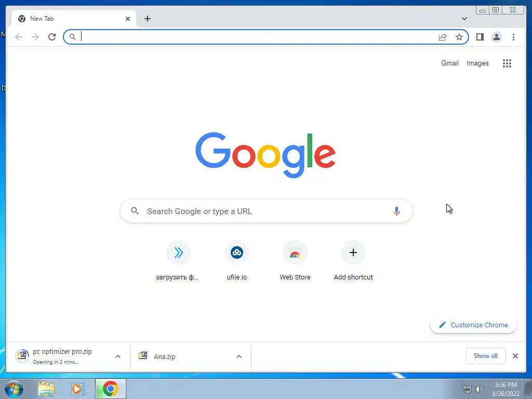Close the downloads bar
This screenshot has width=532, height=399.
pos(515,355)
